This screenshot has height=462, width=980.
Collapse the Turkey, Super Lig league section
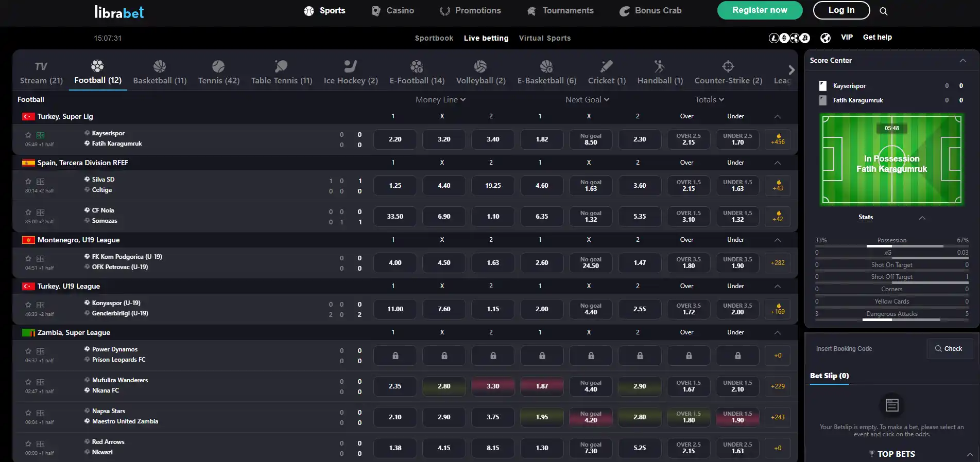778,117
